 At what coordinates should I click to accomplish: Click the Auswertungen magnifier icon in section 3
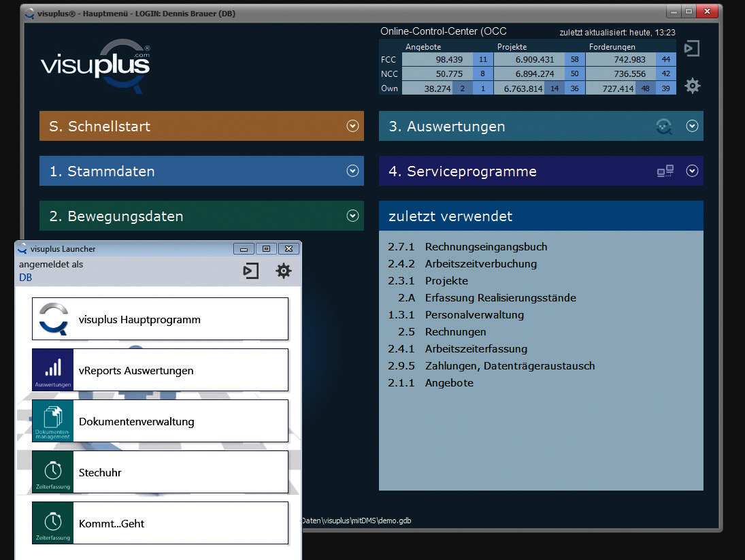click(x=664, y=127)
